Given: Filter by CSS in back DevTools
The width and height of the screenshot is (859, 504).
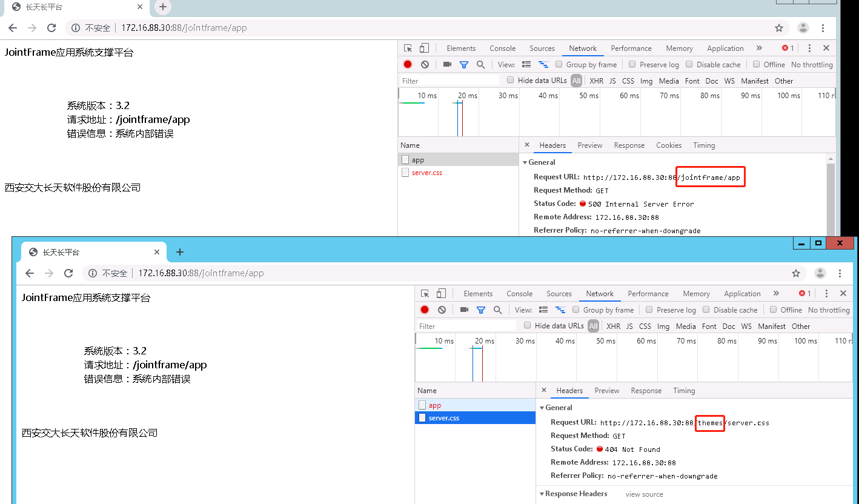Looking at the screenshot, I should click(628, 81).
